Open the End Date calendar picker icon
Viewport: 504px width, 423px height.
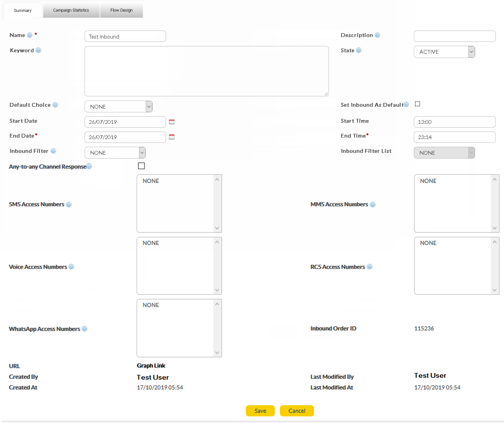click(x=172, y=137)
